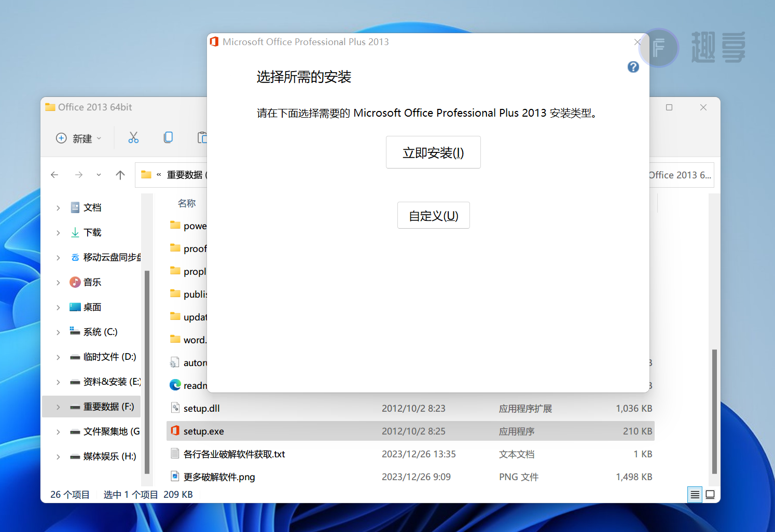Expand the 系统 (C:) drive node
Screen dimensions: 775x532
coord(58,332)
